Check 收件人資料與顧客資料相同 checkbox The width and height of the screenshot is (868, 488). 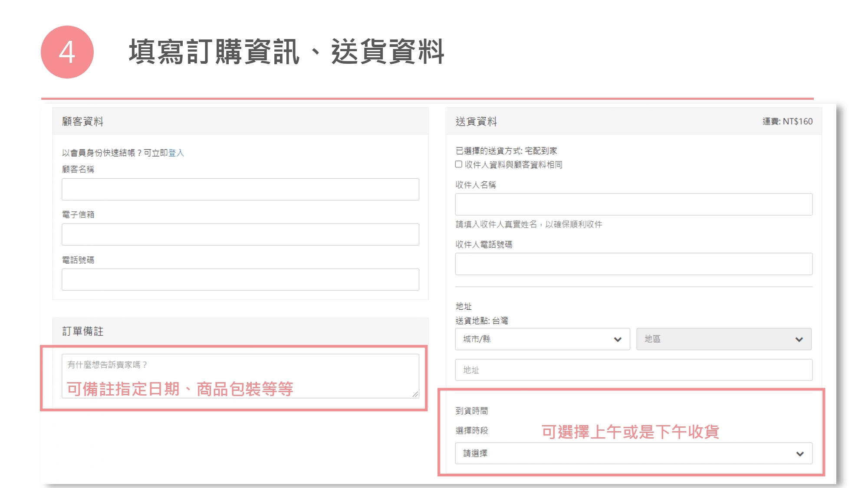pyautogui.click(x=459, y=164)
